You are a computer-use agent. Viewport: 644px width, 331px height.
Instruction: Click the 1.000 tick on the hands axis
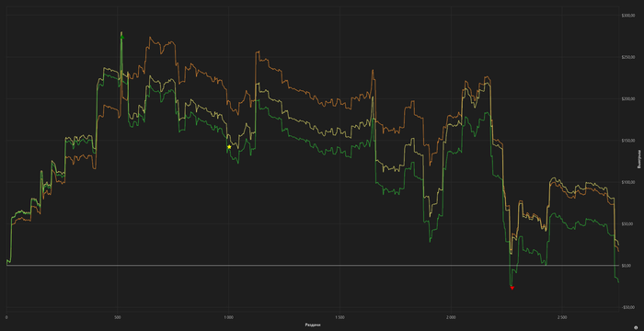coord(228,317)
